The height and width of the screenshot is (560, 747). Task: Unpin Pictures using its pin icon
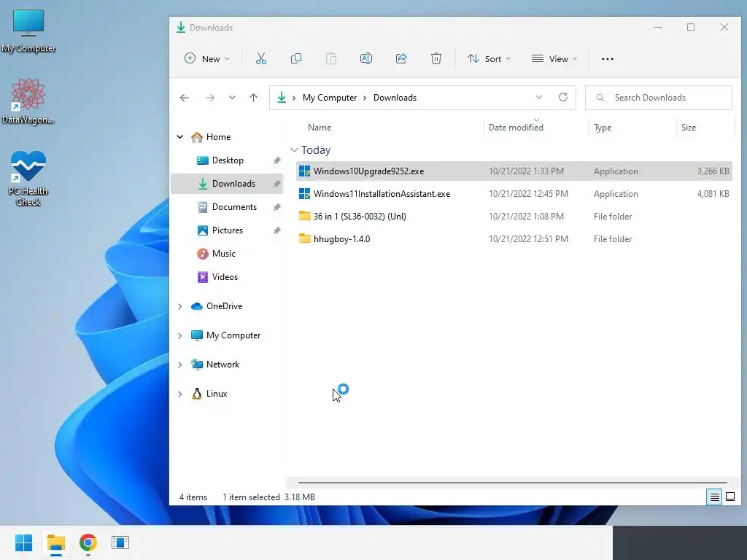point(276,230)
